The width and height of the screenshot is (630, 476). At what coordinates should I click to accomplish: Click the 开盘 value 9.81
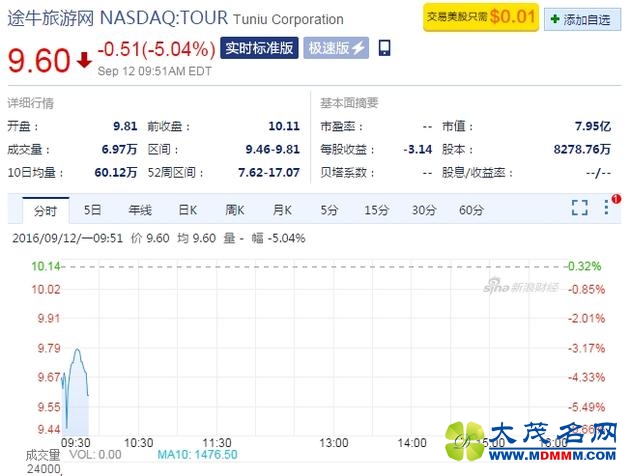[x=125, y=126]
